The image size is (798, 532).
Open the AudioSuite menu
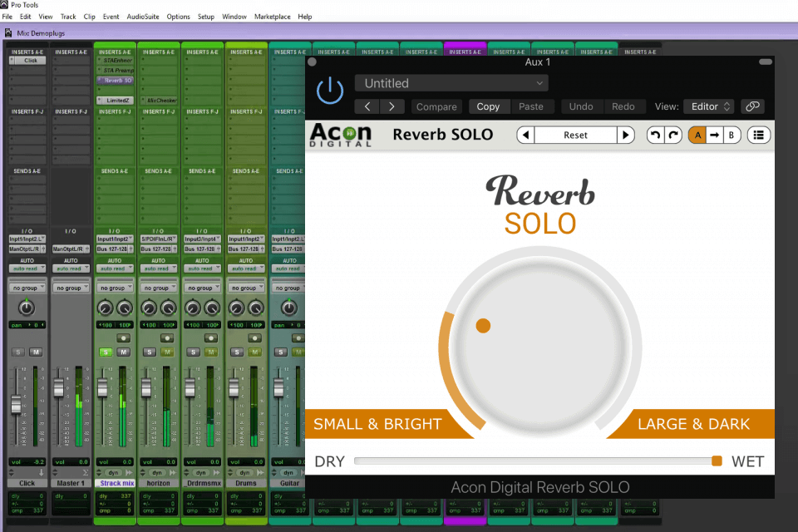(x=144, y=17)
